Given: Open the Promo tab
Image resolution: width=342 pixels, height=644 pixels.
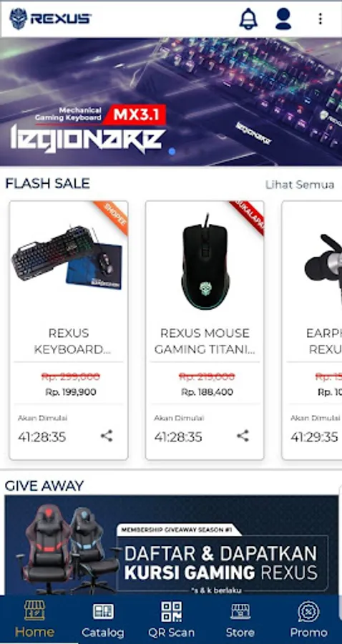Looking at the screenshot, I should [309, 620].
